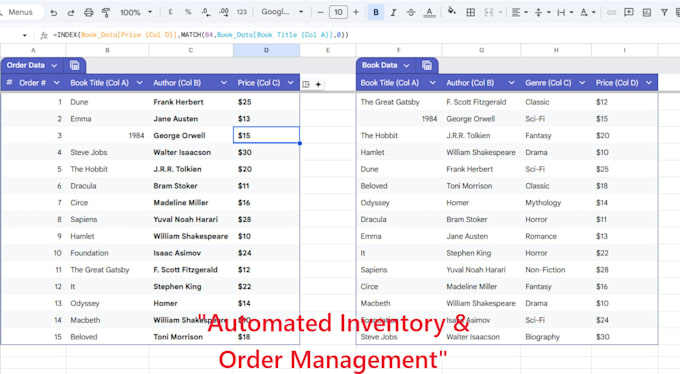Viewport: 680px width, 374px height.
Task: Open Price (Col D) column dropdown
Action: [x=649, y=83]
